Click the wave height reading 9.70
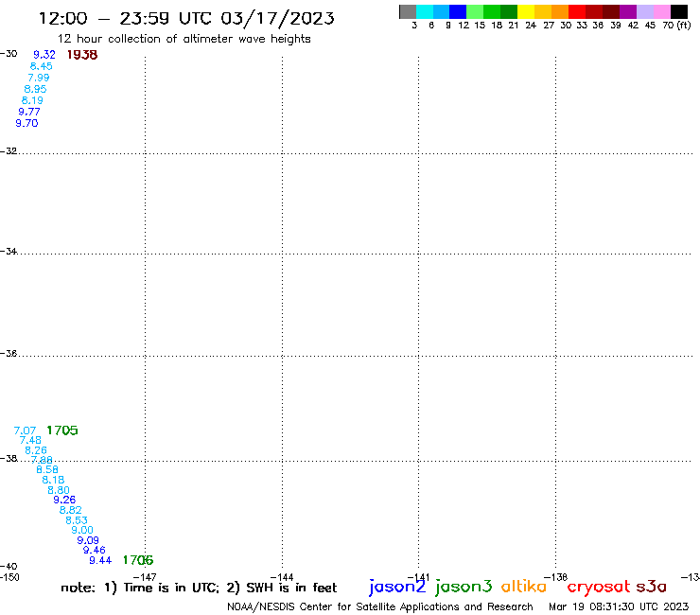 26,123
